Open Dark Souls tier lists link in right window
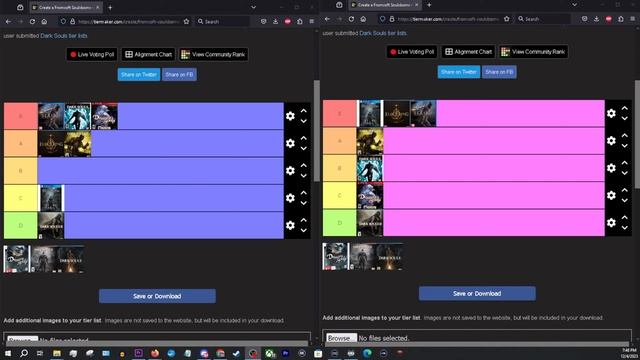This screenshot has height=360, width=640. pos(383,33)
